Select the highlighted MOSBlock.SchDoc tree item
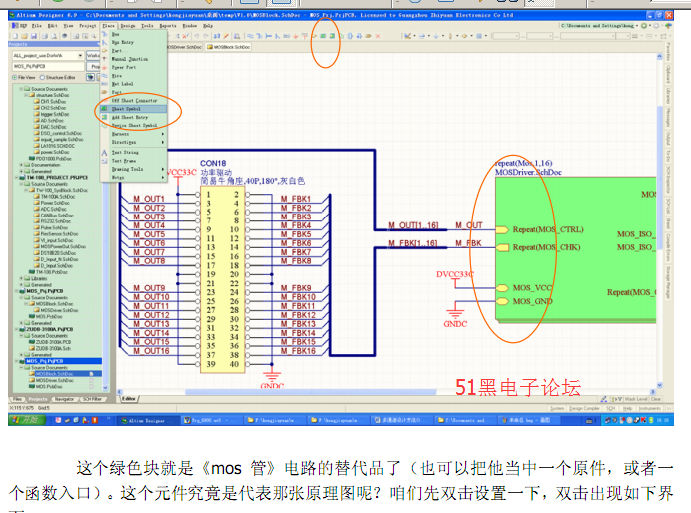The width and height of the screenshot is (691, 513). 54,374
